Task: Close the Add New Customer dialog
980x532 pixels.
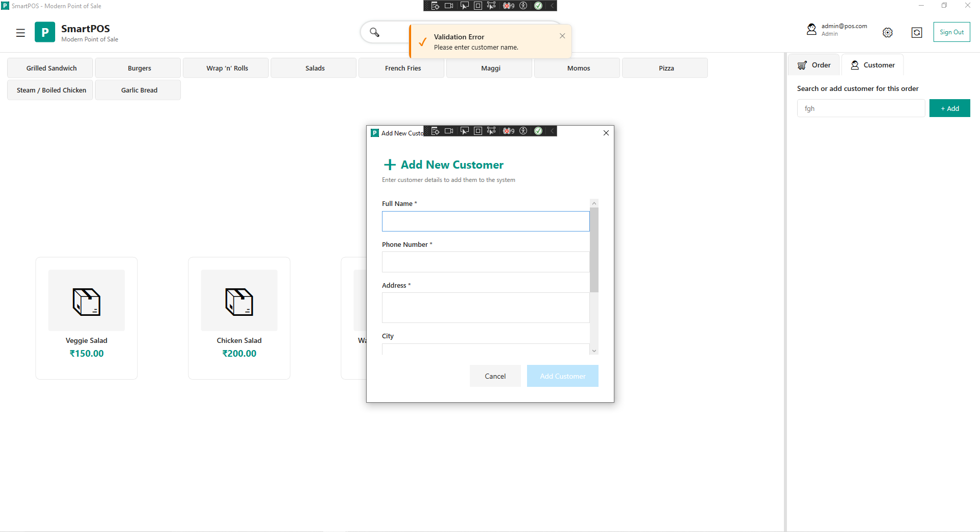Action: (x=606, y=133)
